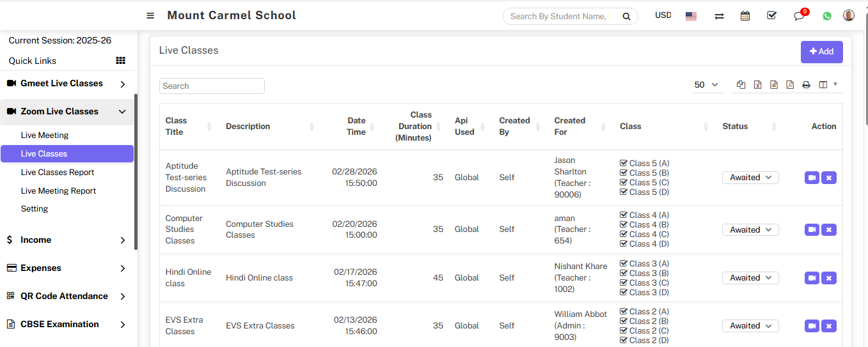The image size is (868, 347).
Task: Click the table Search input field
Action: 212,86
